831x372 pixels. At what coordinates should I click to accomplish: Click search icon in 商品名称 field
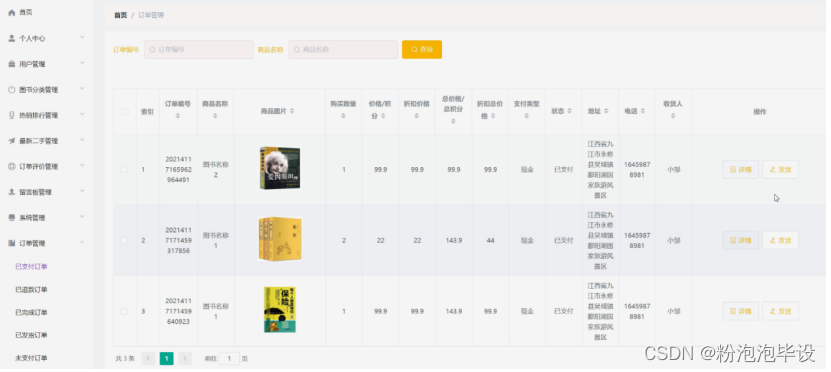click(297, 50)
